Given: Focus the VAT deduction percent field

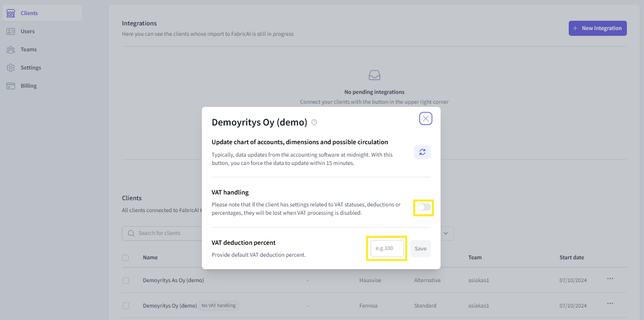Looking at the screenshot, I should coord(387,248).
